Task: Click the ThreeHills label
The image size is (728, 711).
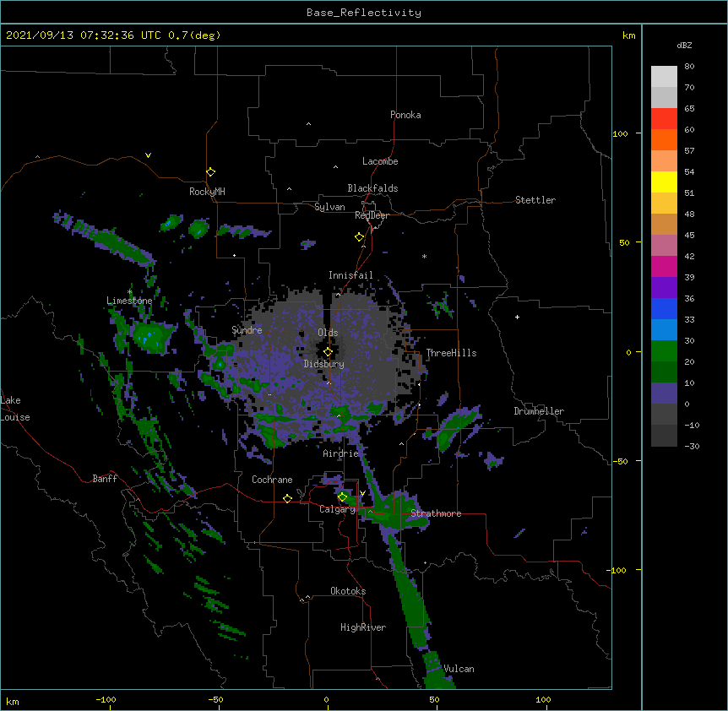Action: 451,353
